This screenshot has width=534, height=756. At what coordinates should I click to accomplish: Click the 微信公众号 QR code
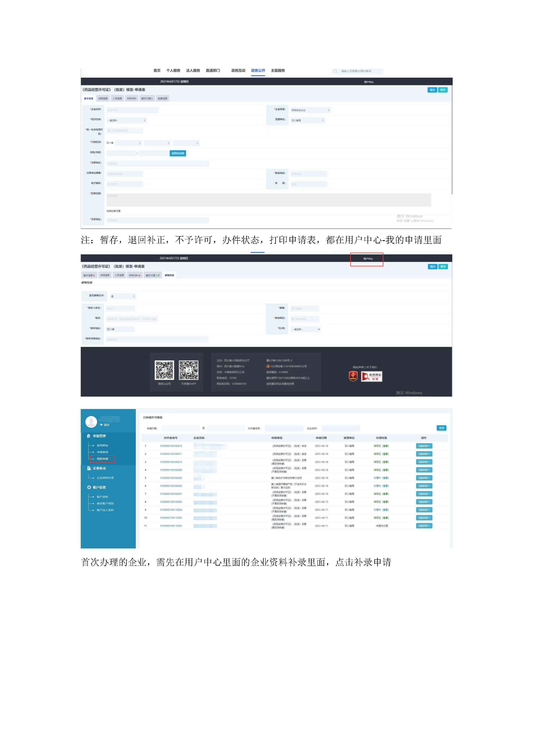tap(165, 370)
